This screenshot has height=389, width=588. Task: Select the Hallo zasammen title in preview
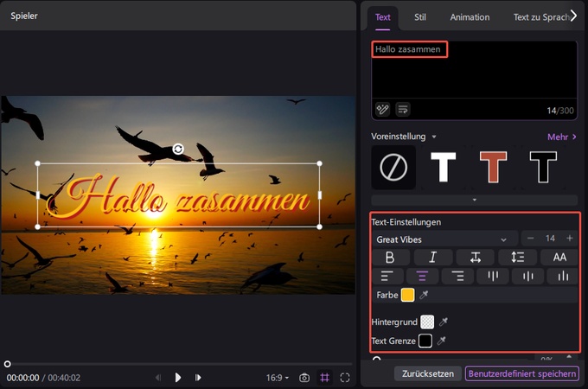pyautogui.click(x=178, y=195)
